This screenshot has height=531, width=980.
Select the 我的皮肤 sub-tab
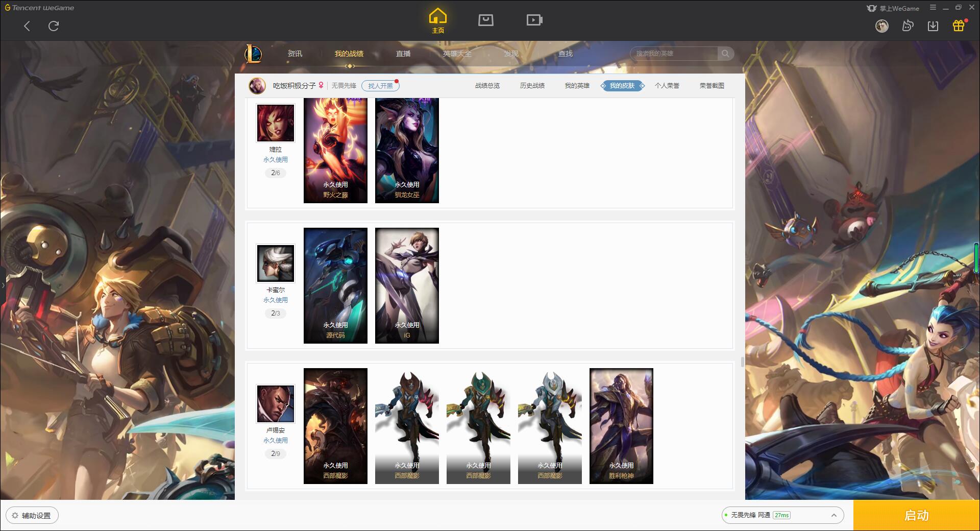[x=622, y=86]
